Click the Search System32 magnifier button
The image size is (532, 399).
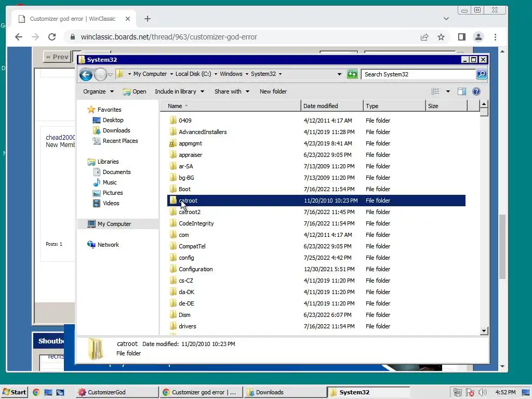(482, 74)
